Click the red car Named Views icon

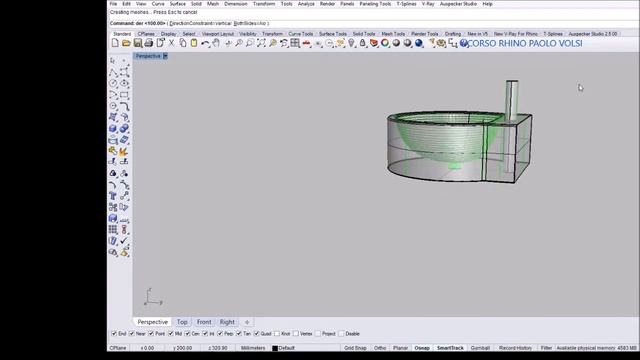point(306,43)
